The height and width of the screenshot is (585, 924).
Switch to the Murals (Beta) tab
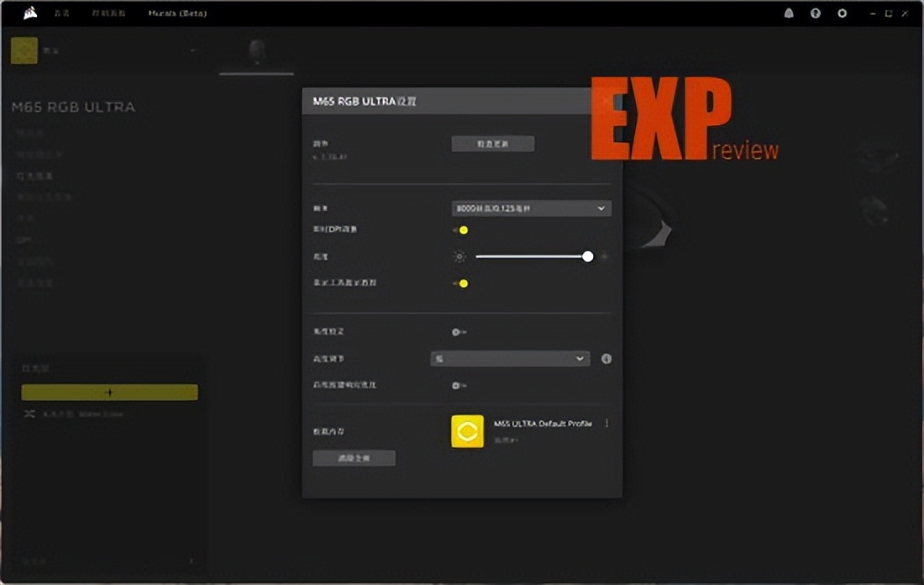tap(177, 13)
